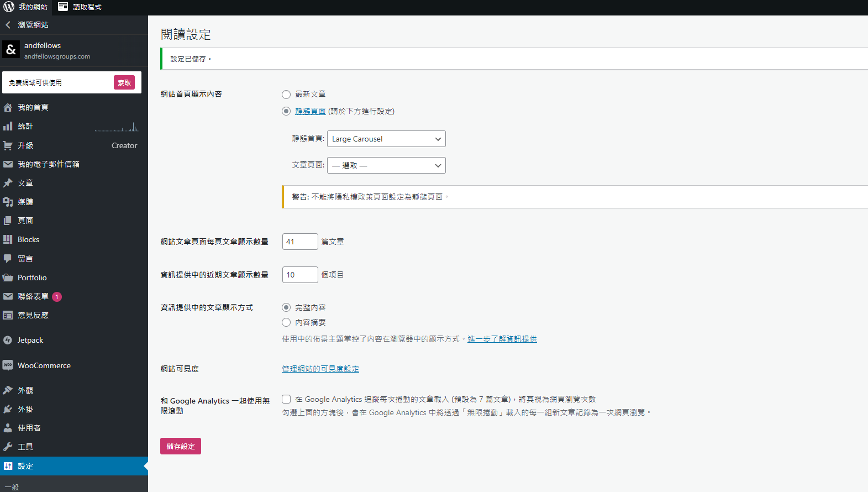This screenshot has width=868, height=492.
Task: Click the 文章 pushpin icon
Action: tap(8, 183)
